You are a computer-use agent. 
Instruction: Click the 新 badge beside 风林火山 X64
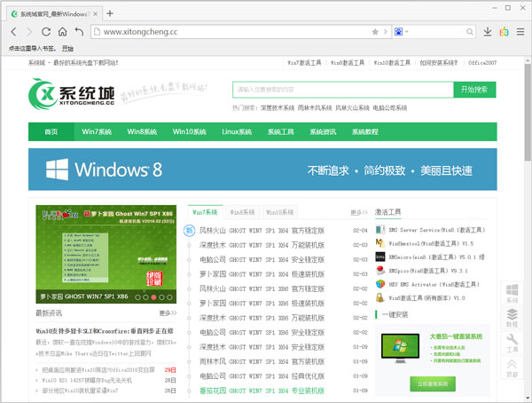(190, 231)
